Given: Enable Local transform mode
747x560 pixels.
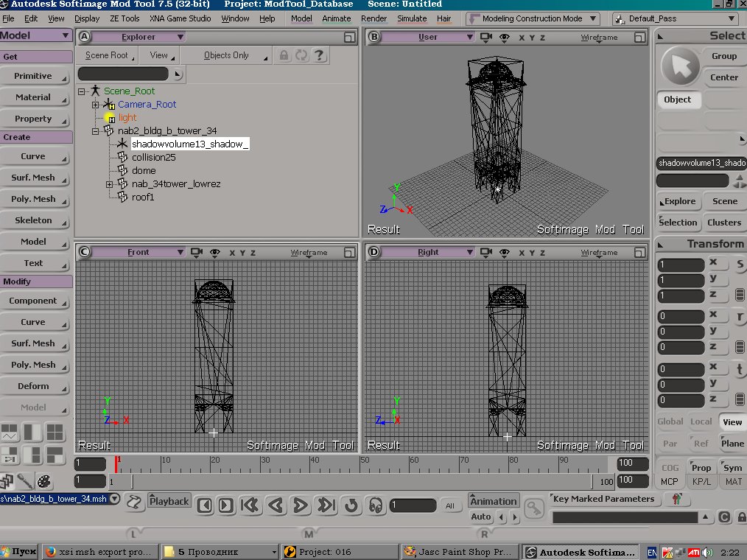Looking at the screenshot, I should pos(701,421).
